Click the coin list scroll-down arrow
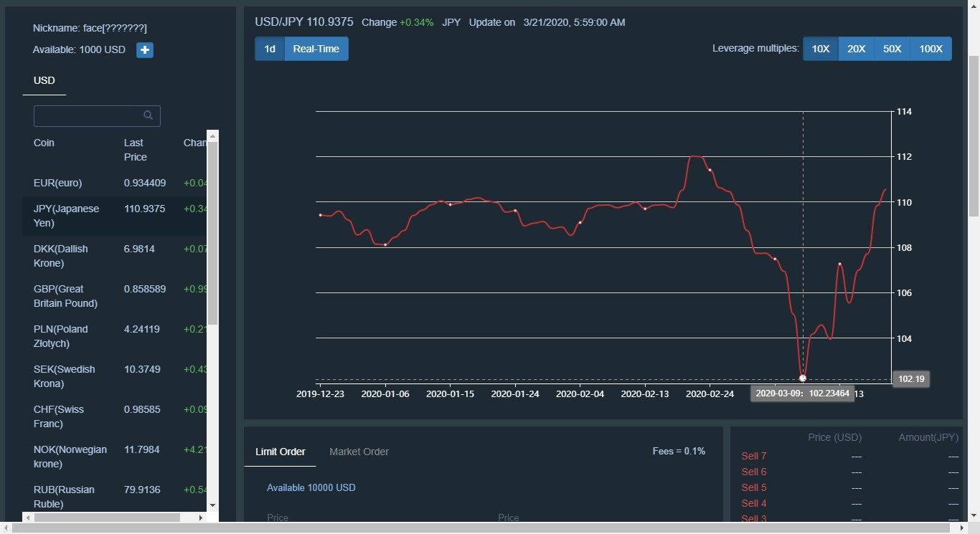Viewport: 980px width, 534px height. click(212, 505)
